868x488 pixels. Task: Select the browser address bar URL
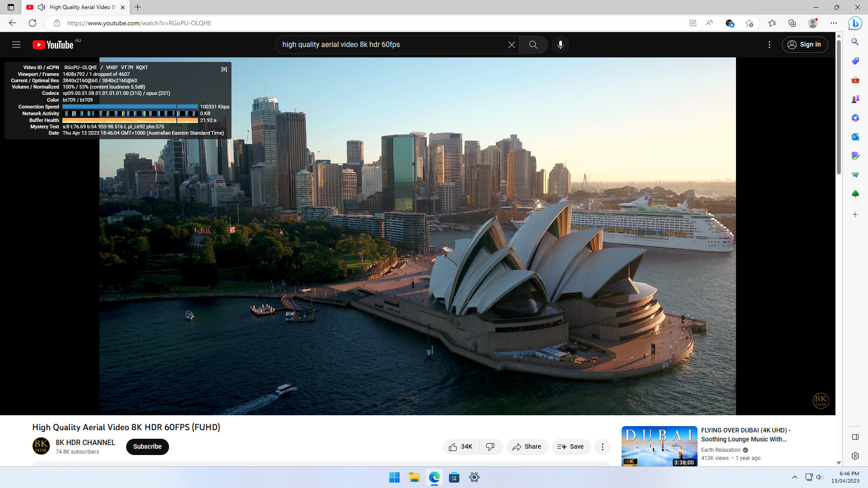(x=139, y=23)
